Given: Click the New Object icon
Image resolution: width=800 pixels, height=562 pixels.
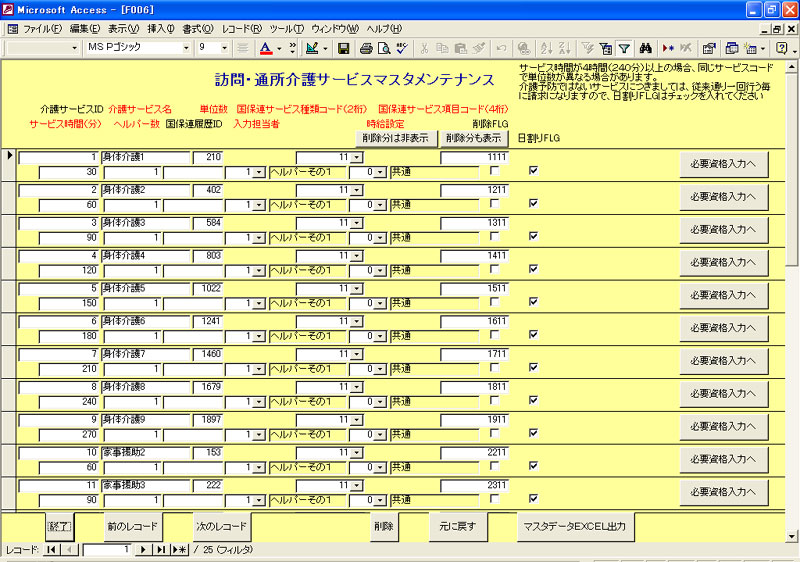Looking at the screenshot, I should [750, 48].
